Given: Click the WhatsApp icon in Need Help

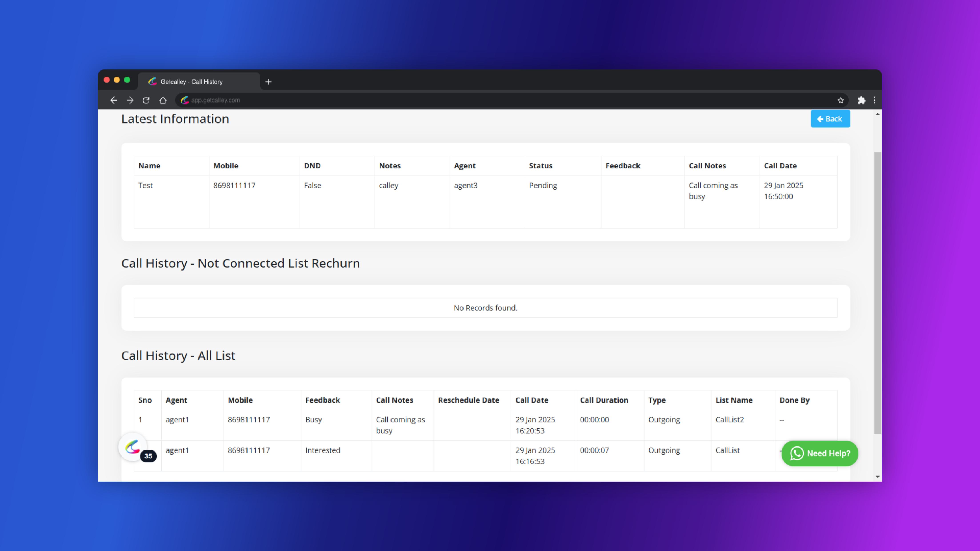Looking at the screenshot, I should tap(797, 453).
